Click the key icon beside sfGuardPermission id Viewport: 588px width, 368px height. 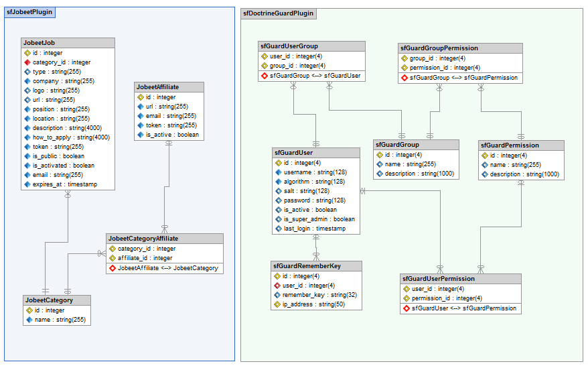[484, 156]
